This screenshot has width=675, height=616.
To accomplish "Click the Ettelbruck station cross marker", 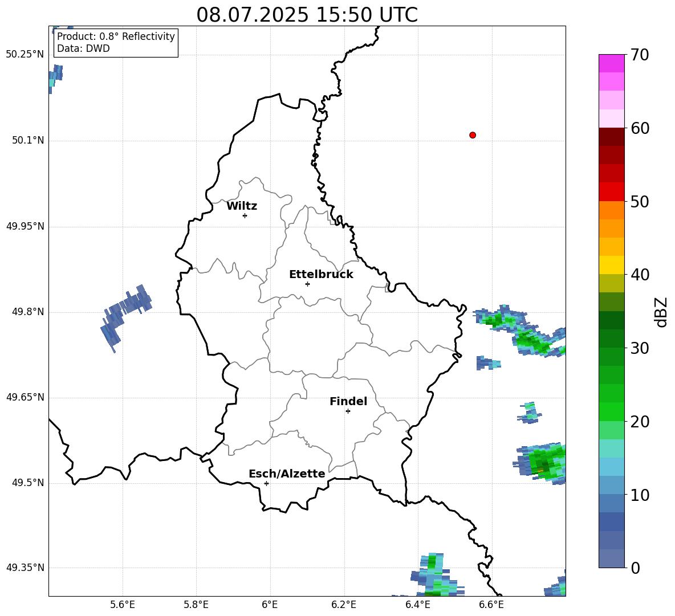I will point(307,284).
